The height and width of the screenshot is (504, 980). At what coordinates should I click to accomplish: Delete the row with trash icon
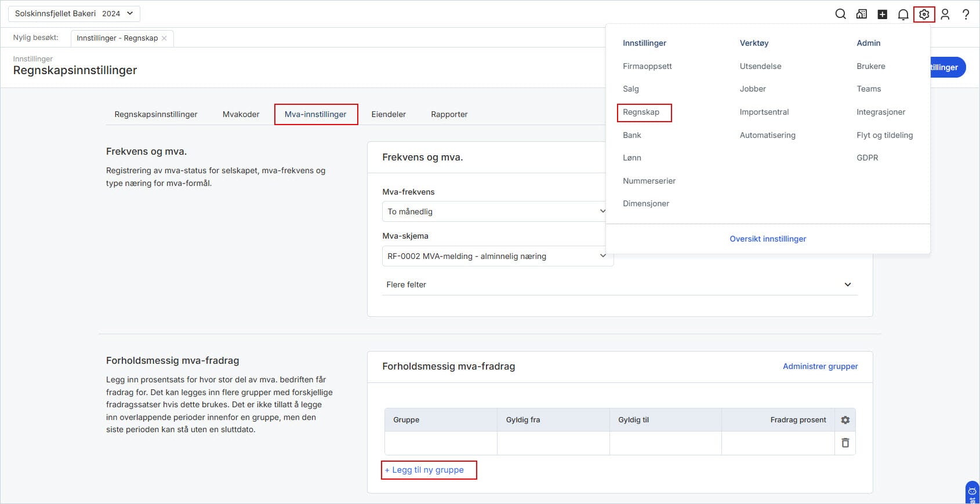(x=845, y=443)
